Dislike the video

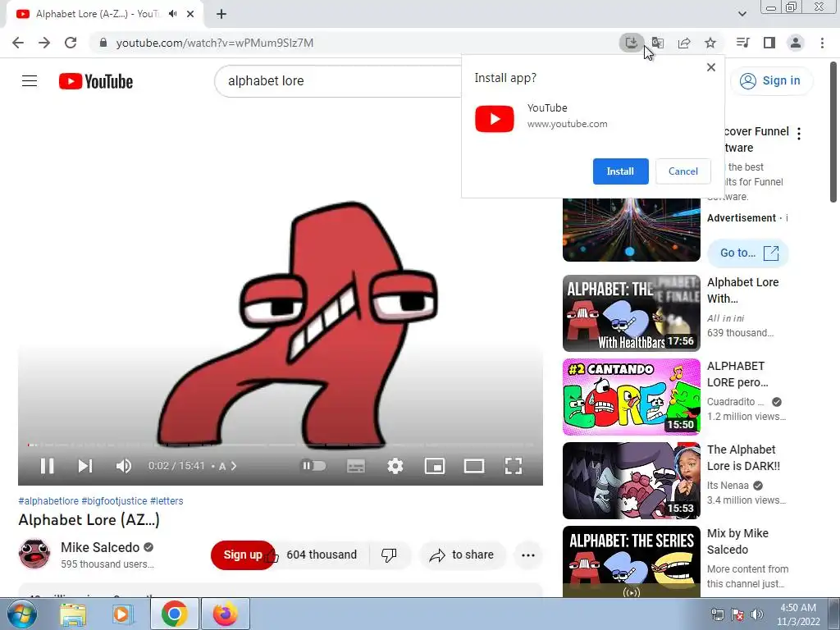(x=390, y=555)
